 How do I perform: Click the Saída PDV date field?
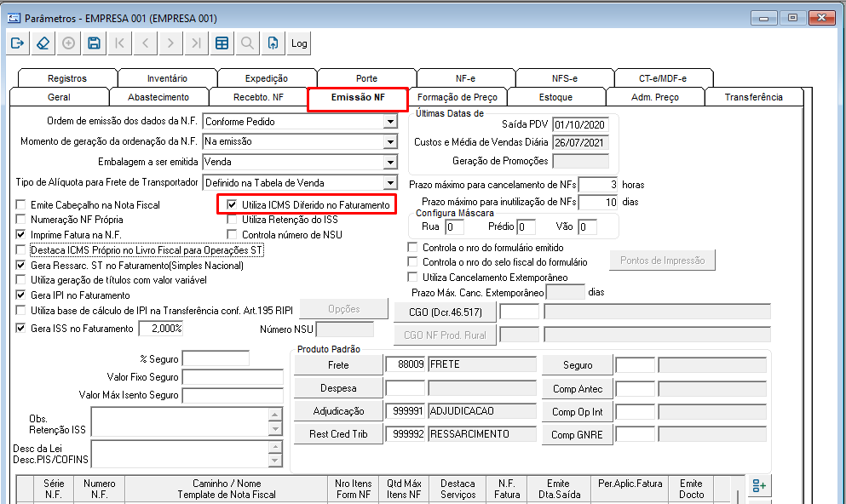[x=580, y=124]
